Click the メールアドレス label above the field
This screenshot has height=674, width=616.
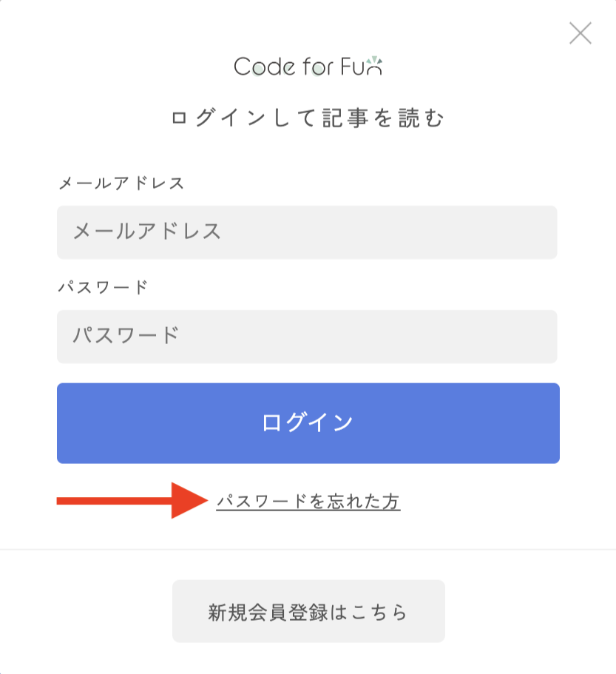121,183
